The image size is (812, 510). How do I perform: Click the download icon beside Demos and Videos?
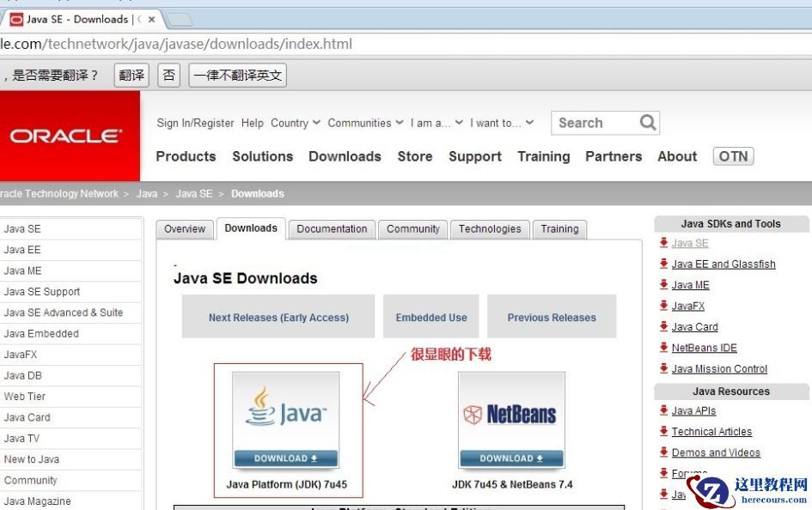point(664,452)
